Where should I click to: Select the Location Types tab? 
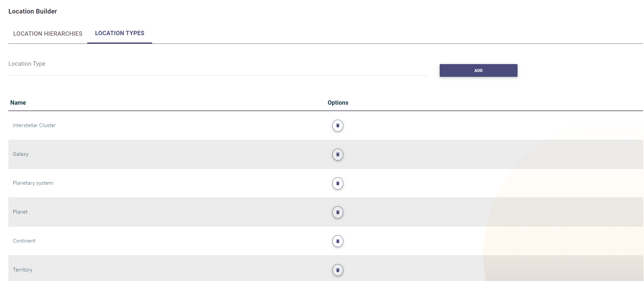coord(119,33)
